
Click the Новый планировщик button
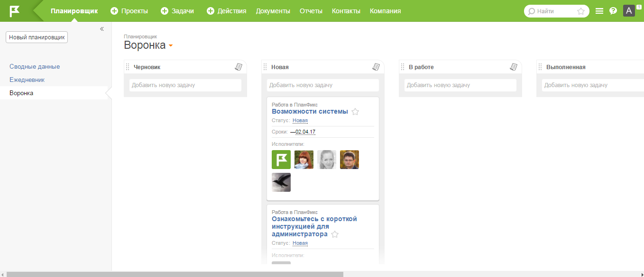pyautogui.click(x=37, y=37)
